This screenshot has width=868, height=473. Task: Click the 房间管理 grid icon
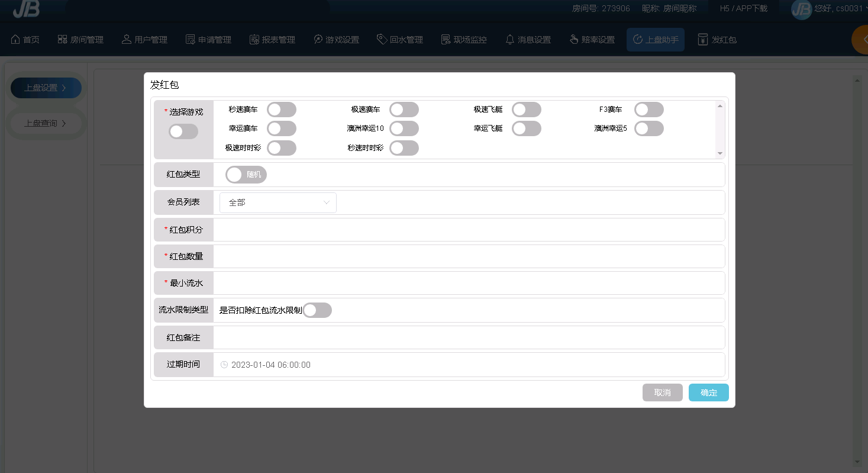point(62,40)
